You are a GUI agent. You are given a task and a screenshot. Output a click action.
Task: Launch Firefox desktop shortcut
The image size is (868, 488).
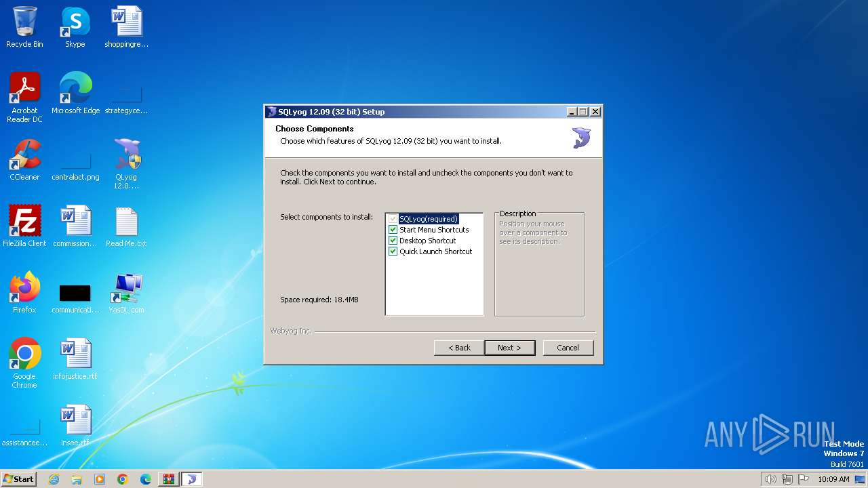tap(24, 293)
